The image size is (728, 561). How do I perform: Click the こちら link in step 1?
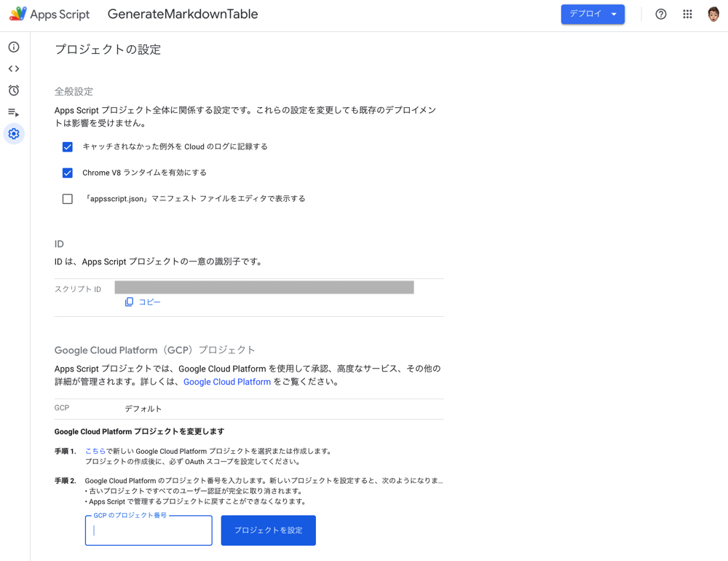[x=95, y=451]
